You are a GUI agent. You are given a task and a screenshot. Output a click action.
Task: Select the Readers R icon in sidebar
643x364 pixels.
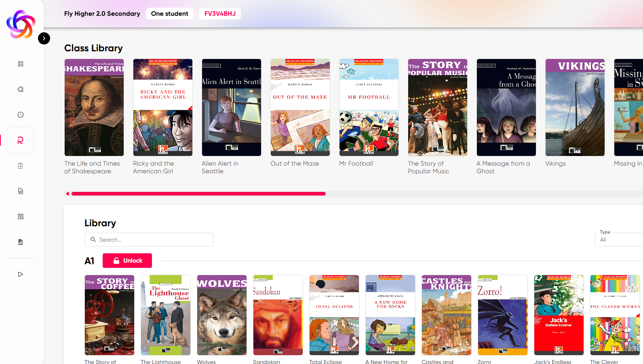[x=21, y=140]
